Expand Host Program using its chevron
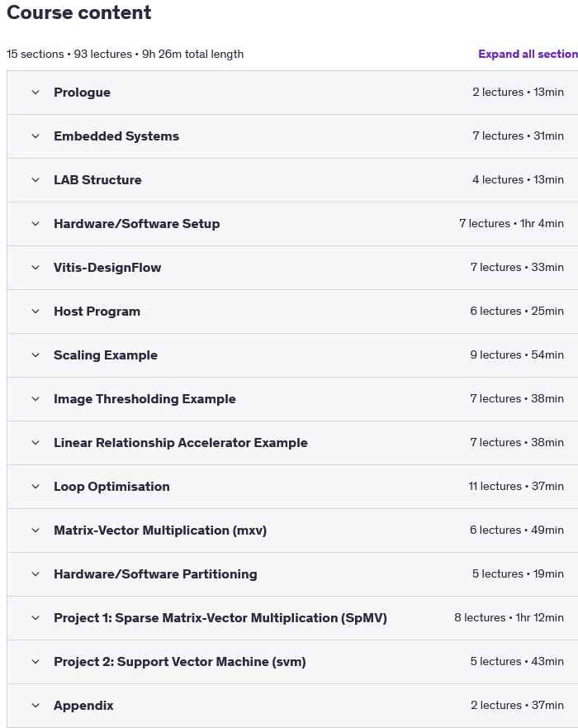The image size is (578, 728). point(36,311)
